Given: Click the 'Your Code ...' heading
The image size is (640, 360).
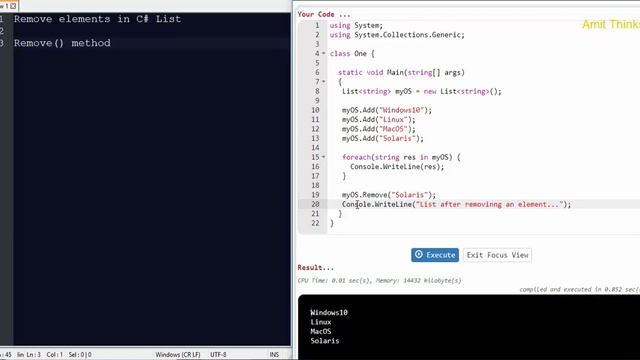Looking at the screenshot, I should point(324,14).
